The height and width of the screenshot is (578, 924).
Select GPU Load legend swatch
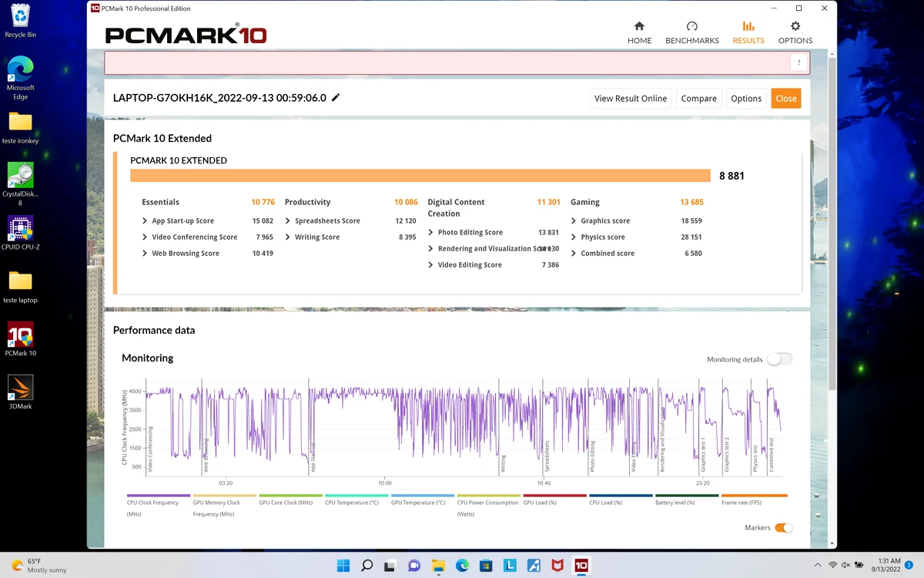[554, 496]
